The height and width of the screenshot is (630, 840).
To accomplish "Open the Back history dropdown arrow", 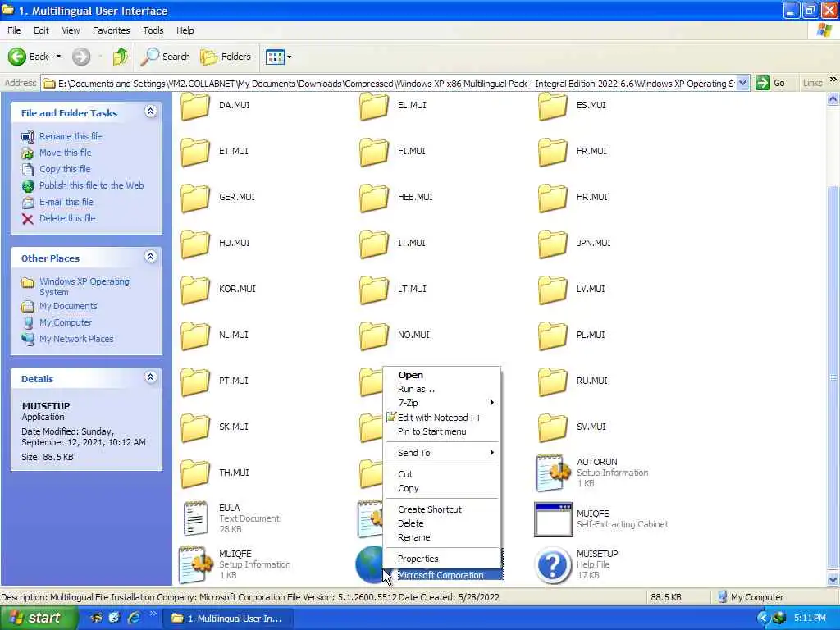I will pos(58,57).
